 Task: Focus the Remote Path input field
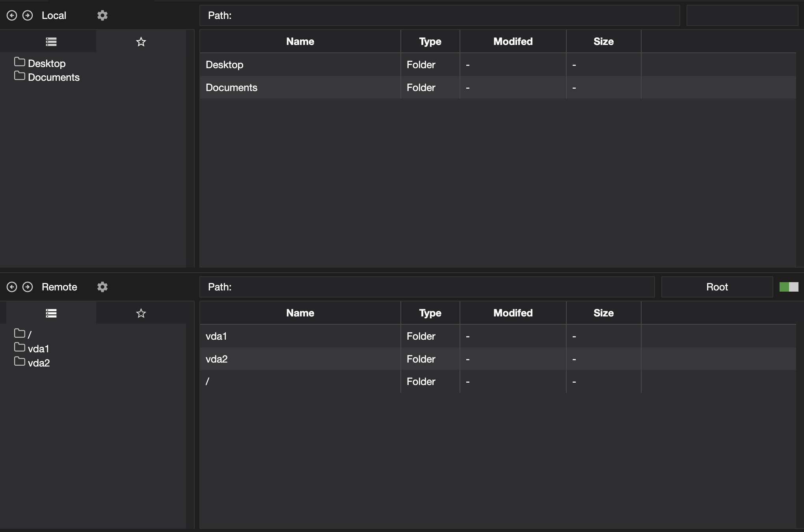[x=427, y=287]
